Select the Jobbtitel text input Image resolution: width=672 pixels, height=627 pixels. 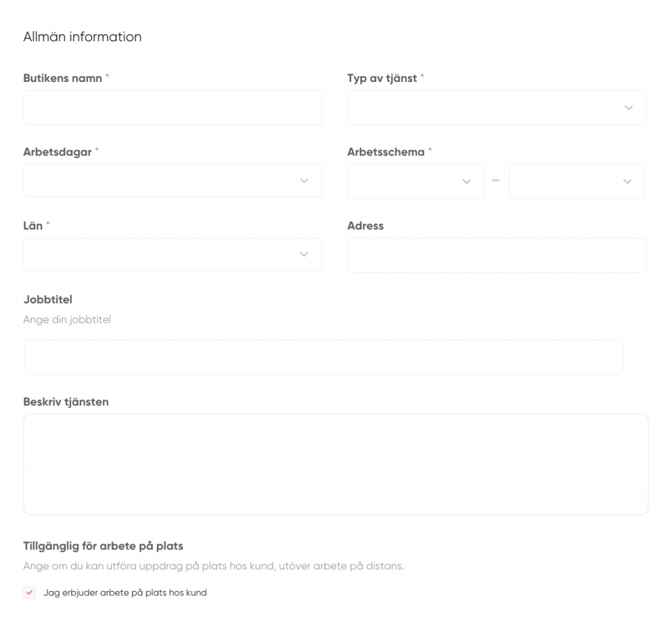323,357
